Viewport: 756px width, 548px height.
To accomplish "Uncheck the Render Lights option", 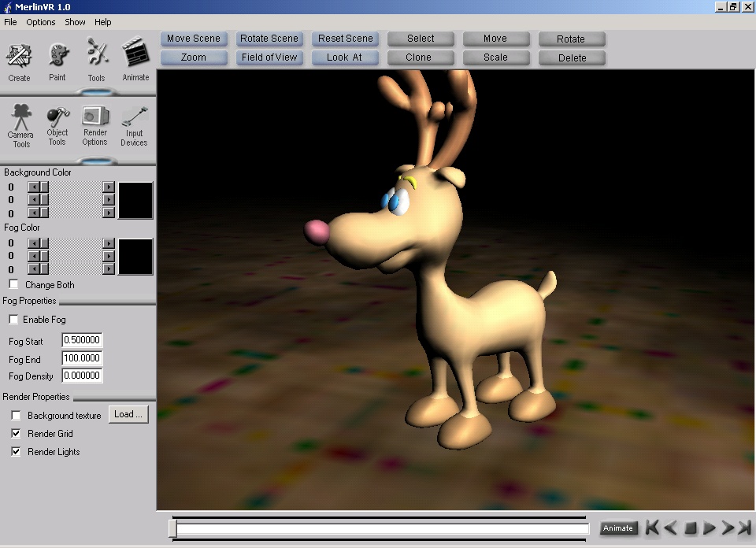I will 16,452.
